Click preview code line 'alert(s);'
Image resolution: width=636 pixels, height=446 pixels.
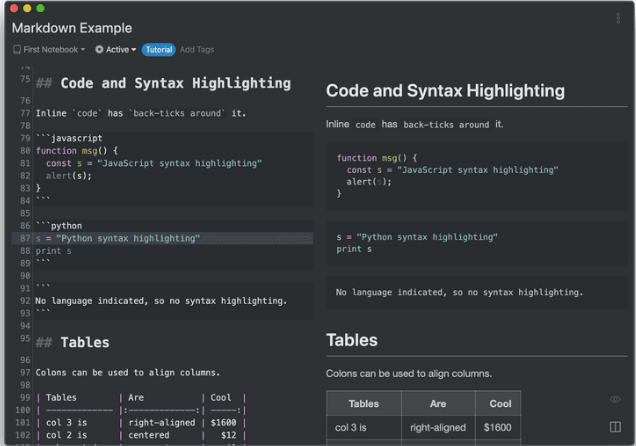point(369,182)
